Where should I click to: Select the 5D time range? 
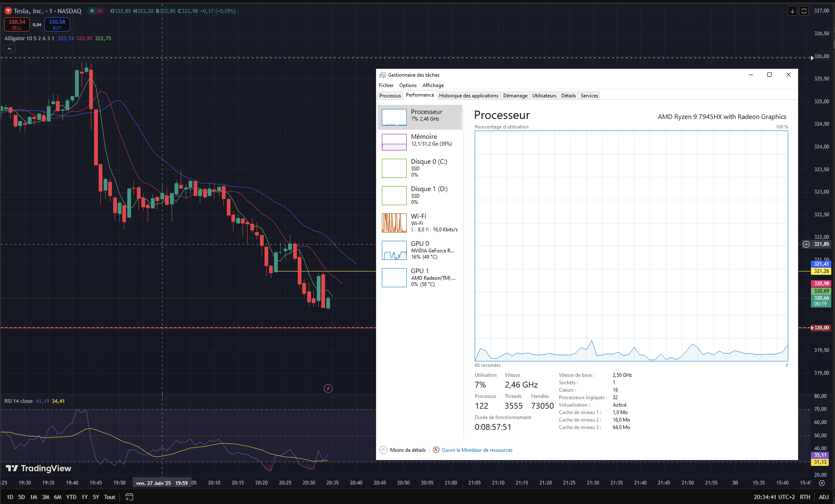22,497
